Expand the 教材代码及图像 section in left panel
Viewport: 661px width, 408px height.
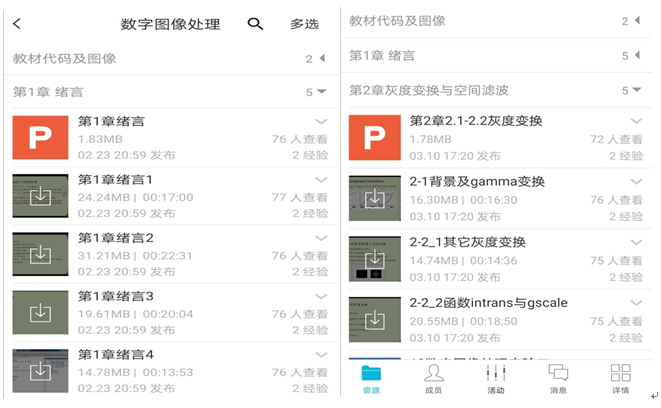pos(321,59)
